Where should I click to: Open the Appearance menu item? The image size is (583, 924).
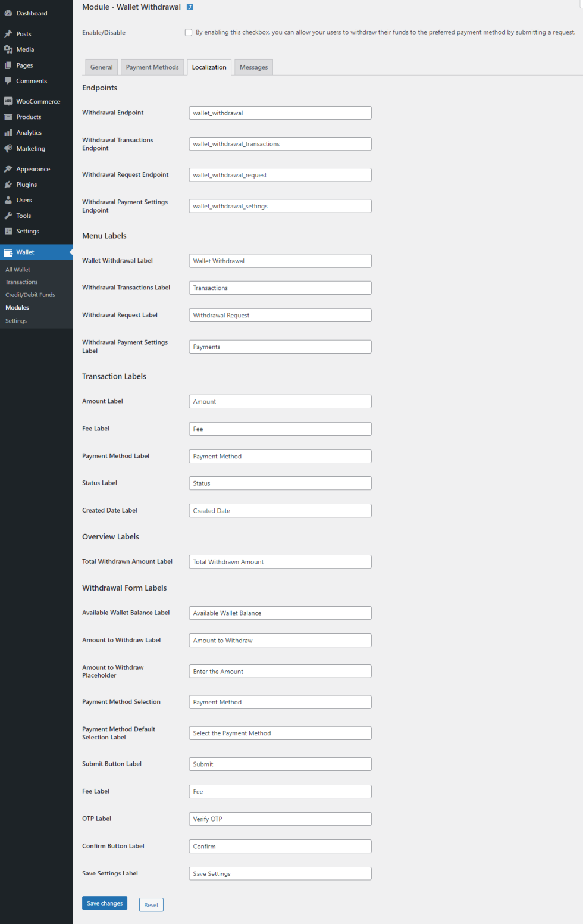click(33, 169)
